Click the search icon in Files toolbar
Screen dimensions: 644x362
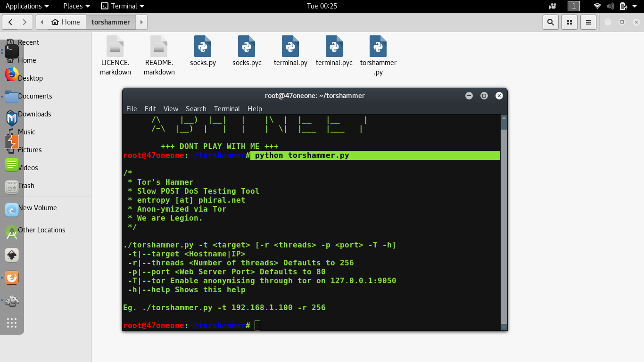pyautogui.click(x=550, y=22)
